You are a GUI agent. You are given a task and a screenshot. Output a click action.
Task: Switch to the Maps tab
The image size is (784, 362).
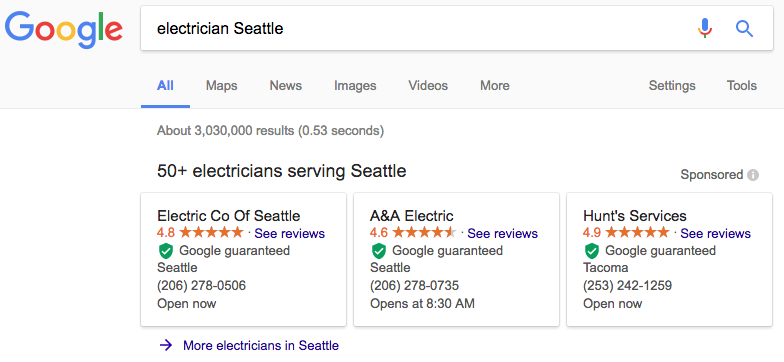pos(222,86)
